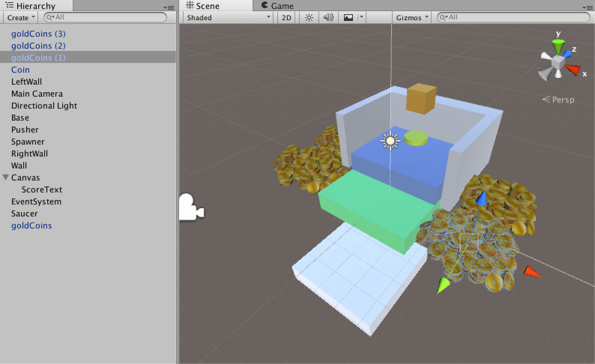Select Pusher in Hierarchy
The width and height of the screenshot is (595, 364).
(88, 130)
